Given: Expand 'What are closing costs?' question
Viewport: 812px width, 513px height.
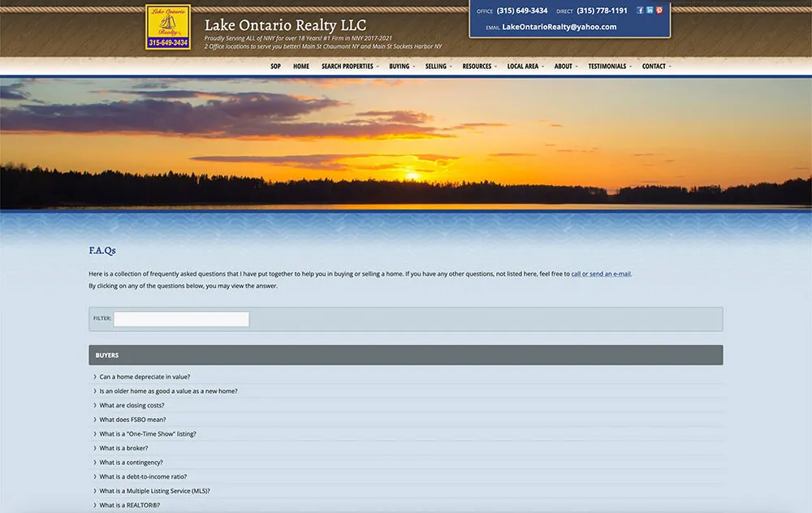Looking at the screenshot, I should tap(132, 405).
